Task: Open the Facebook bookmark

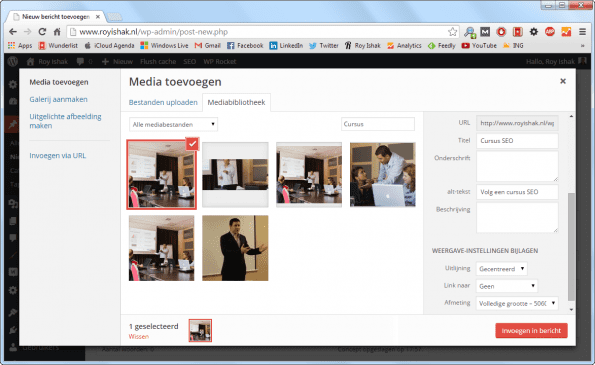Action: [x=245, y=46]
